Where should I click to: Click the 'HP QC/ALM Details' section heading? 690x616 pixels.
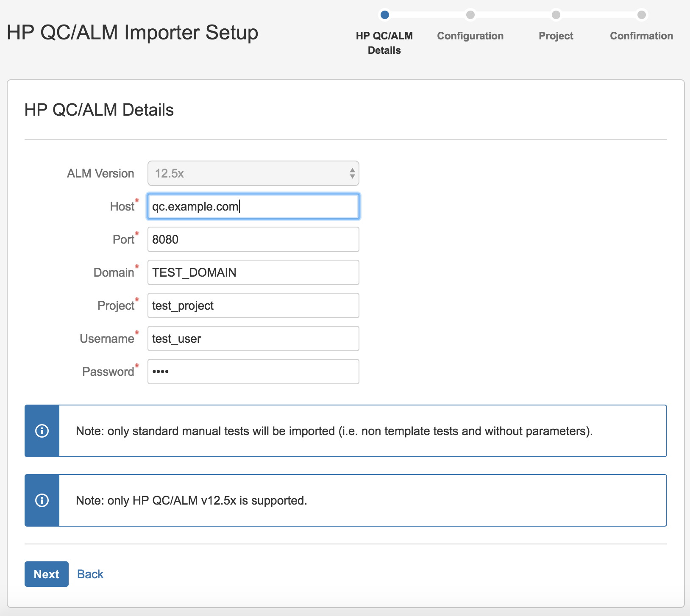pyautogui.click(x=99, y=110)
